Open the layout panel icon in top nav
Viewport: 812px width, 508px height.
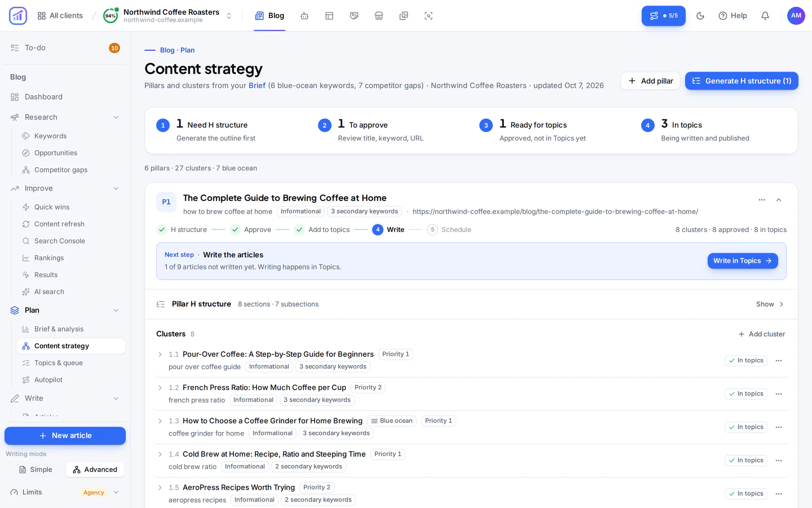[x=329, y=16]
